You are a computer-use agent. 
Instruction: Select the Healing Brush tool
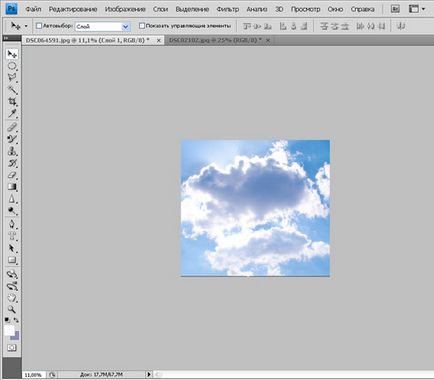click(x=12, y=127)
